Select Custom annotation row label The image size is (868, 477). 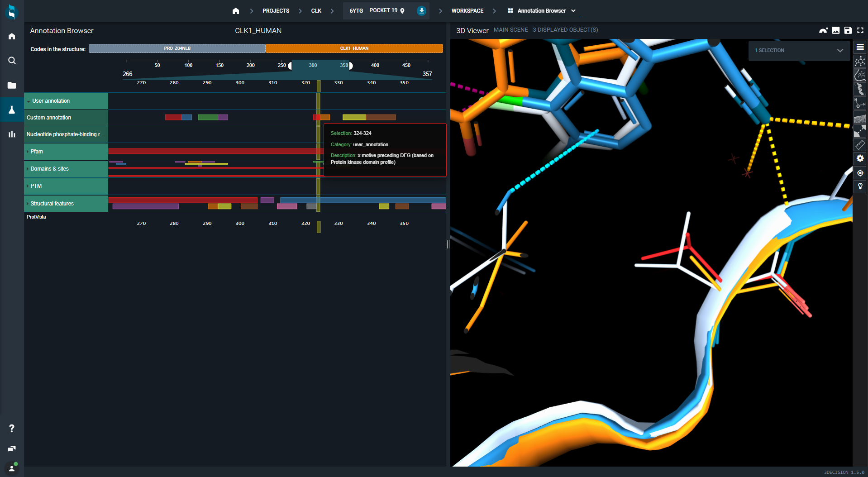coord(66,118)
